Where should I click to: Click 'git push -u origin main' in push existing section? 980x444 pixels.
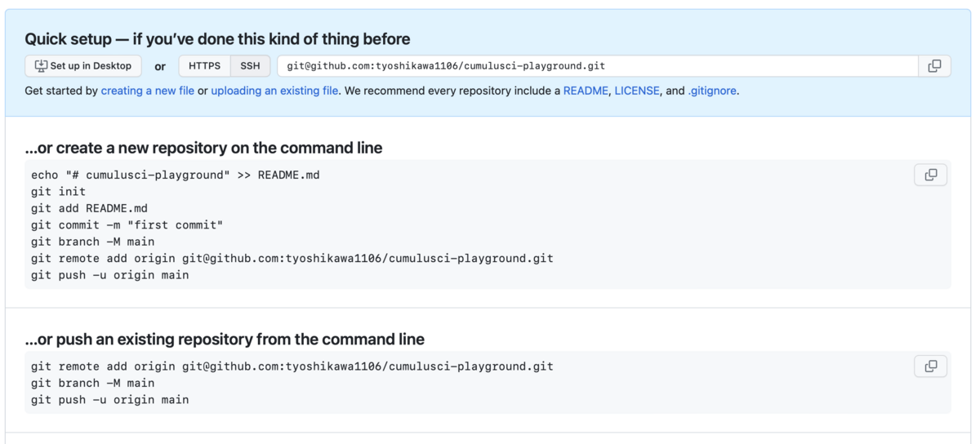point(109,400)
